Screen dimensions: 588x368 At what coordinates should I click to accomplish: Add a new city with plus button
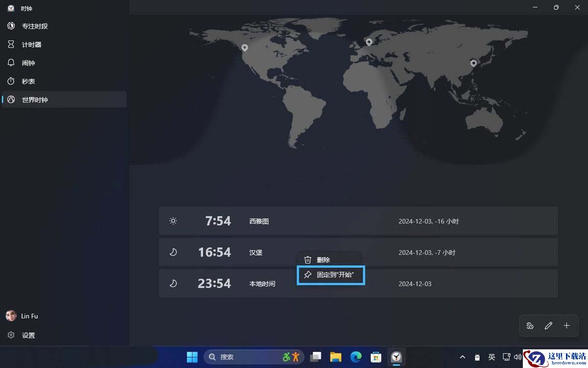tap(566, 326)
